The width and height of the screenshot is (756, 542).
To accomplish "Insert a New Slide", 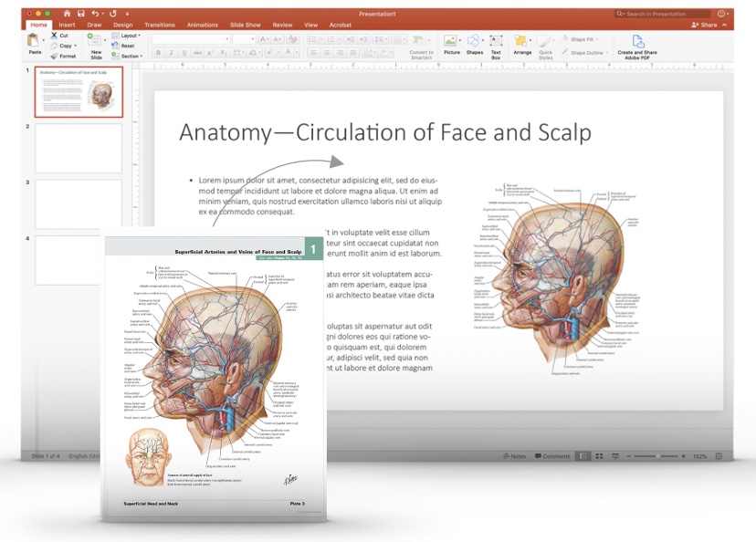I will pyautogui.click(x=96, y=47).
